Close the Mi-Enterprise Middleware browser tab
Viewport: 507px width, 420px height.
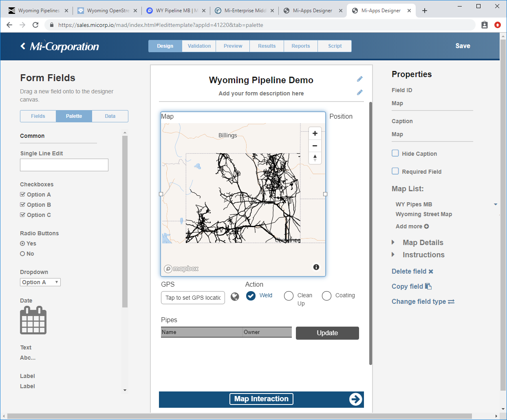tap(272, 11)
